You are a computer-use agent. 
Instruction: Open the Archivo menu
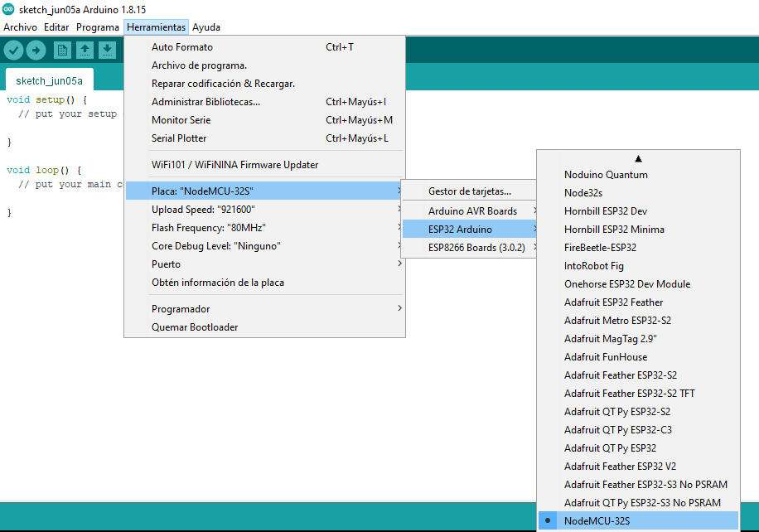coord(20,27)
